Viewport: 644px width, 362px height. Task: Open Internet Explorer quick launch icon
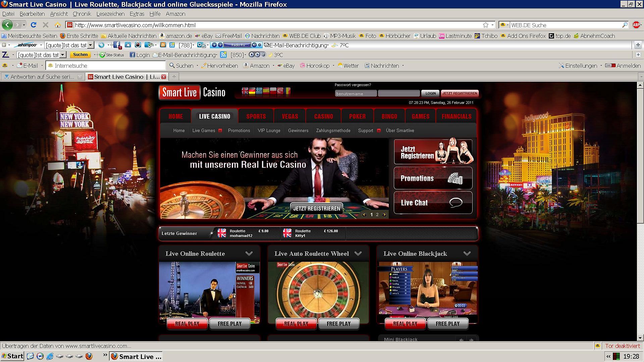[50, 356]
